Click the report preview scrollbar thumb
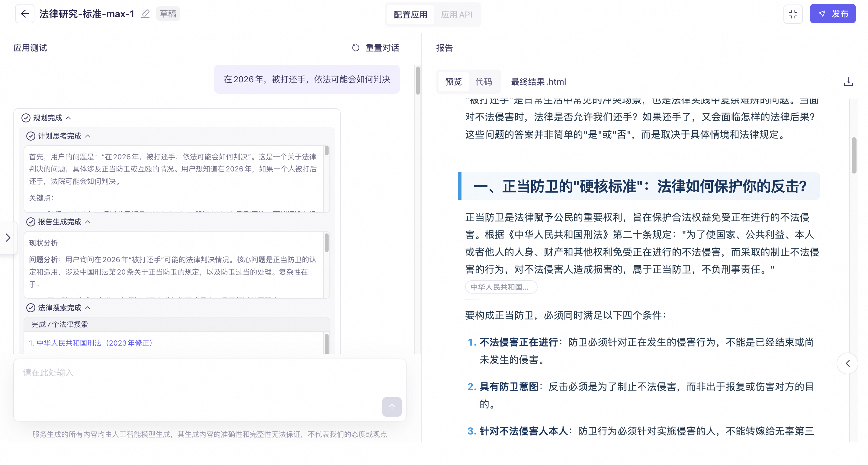Viewport: 868px width, 465px height. [854, 155]
